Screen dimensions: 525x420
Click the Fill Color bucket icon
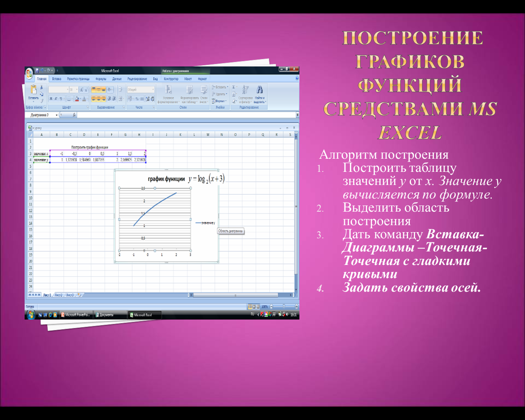pyautogui.click(x=77, y=99)
